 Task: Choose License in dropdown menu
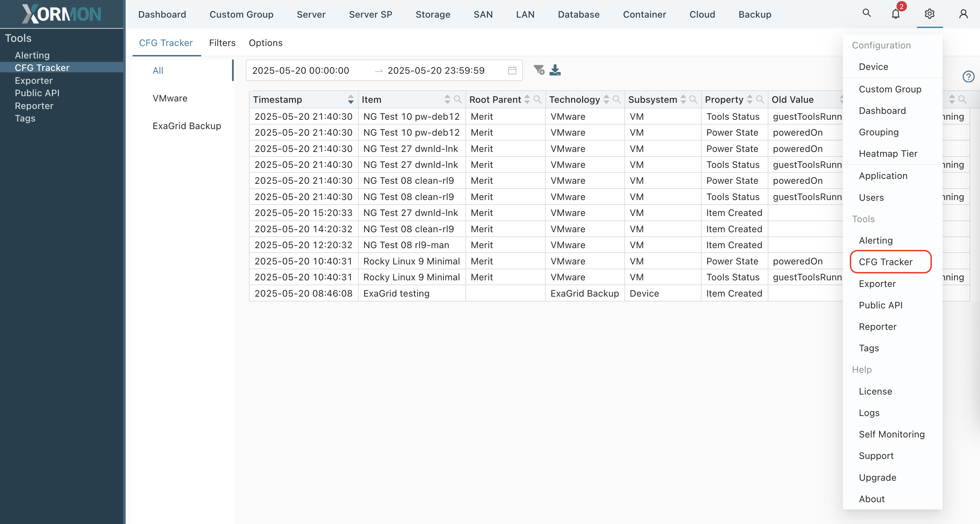point(875,391)
